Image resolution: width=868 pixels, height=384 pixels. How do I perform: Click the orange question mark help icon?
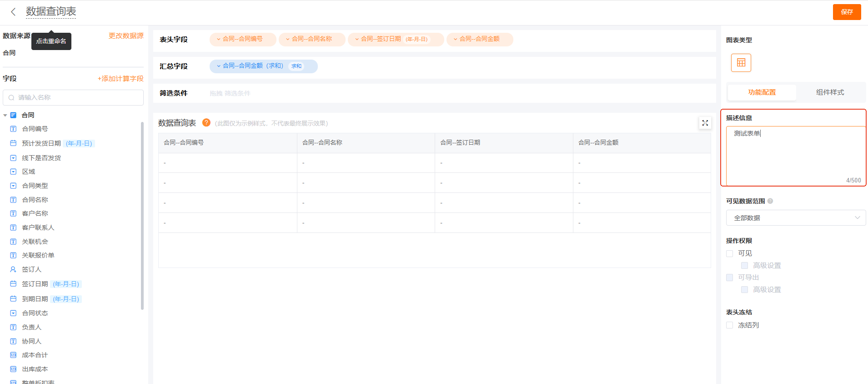(206, 122)
